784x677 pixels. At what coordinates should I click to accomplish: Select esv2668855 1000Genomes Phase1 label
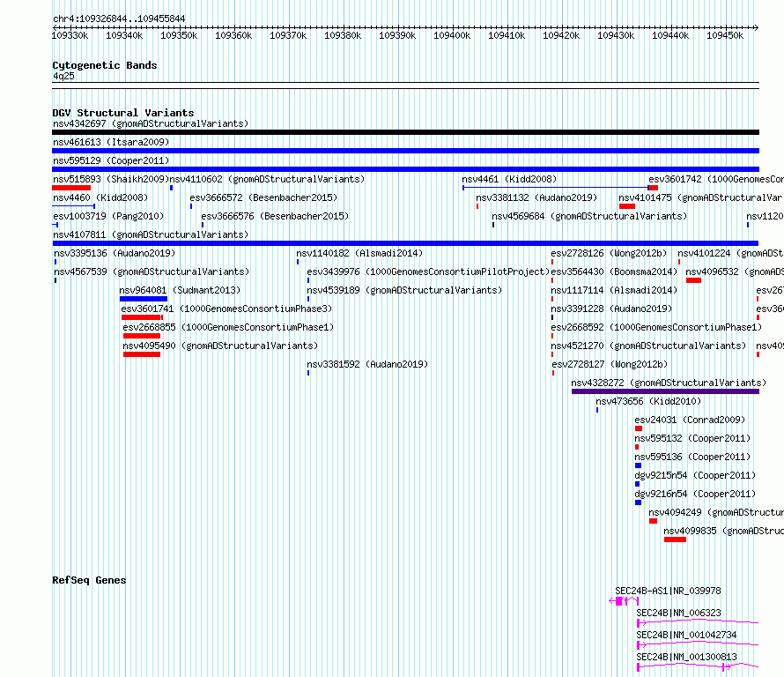pos(228,327)
